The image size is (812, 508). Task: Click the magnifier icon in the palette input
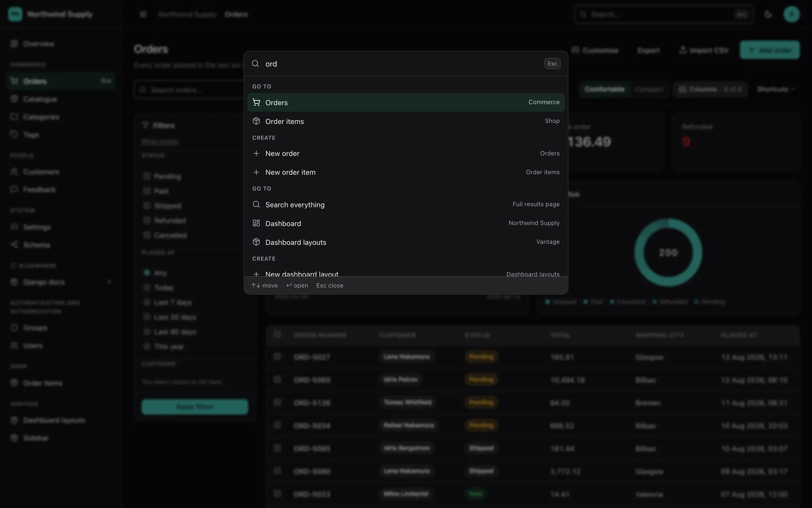click(255, 64)
